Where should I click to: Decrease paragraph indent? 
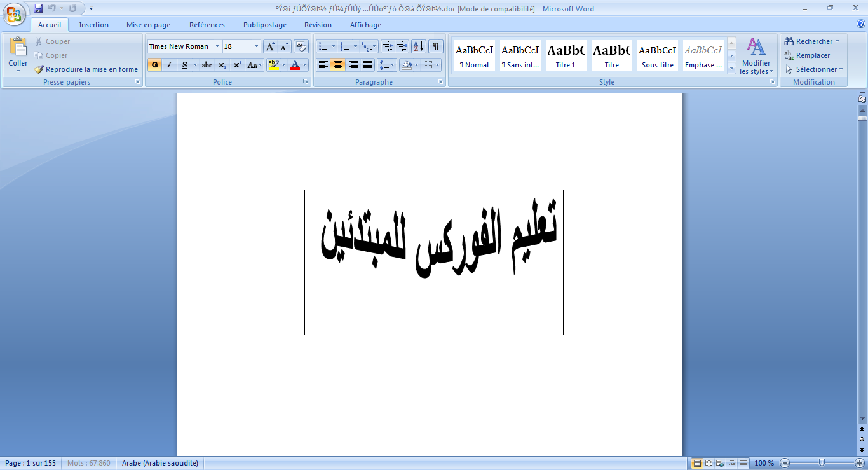(x=387, y=46)
